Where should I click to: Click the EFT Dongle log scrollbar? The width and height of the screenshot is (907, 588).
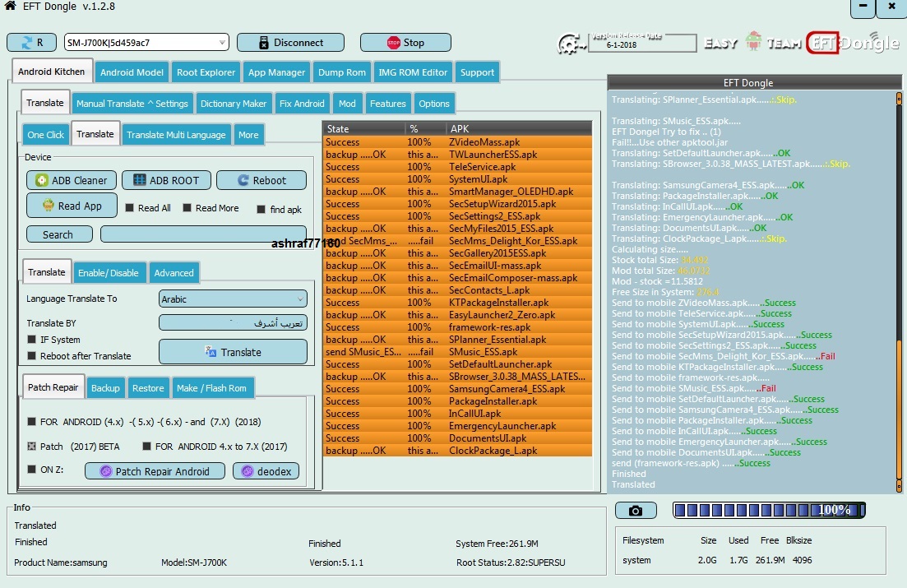(898, 292)
